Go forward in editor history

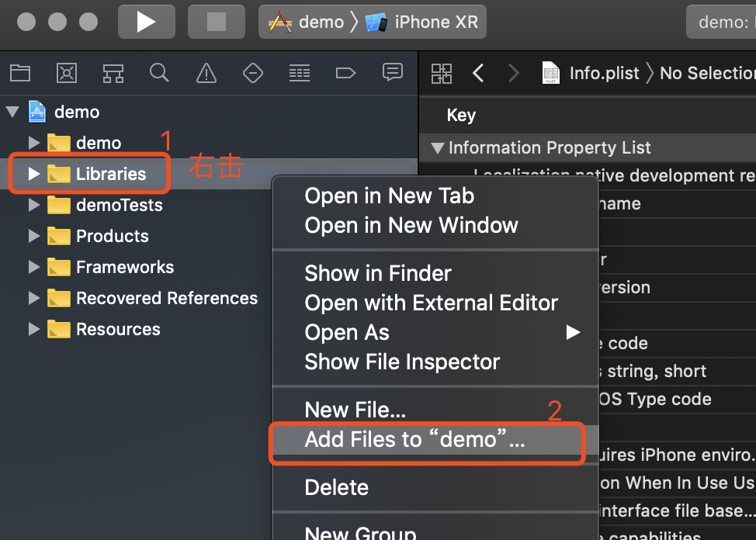[514, 73]
